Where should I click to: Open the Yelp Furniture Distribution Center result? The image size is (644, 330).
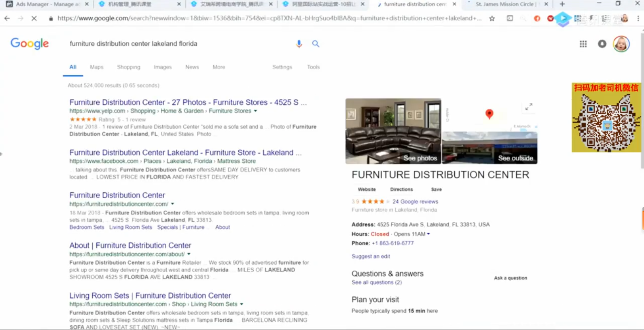click(188, 102)
